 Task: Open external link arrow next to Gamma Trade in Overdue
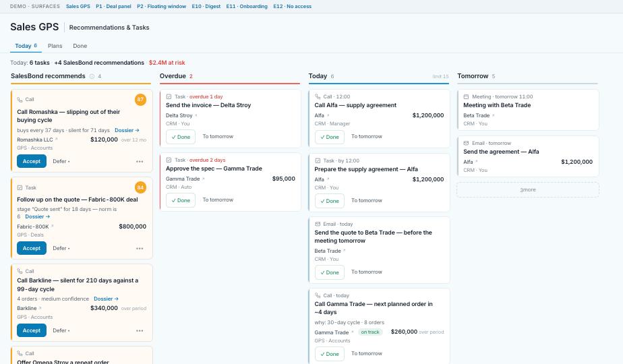pos(204,179)
